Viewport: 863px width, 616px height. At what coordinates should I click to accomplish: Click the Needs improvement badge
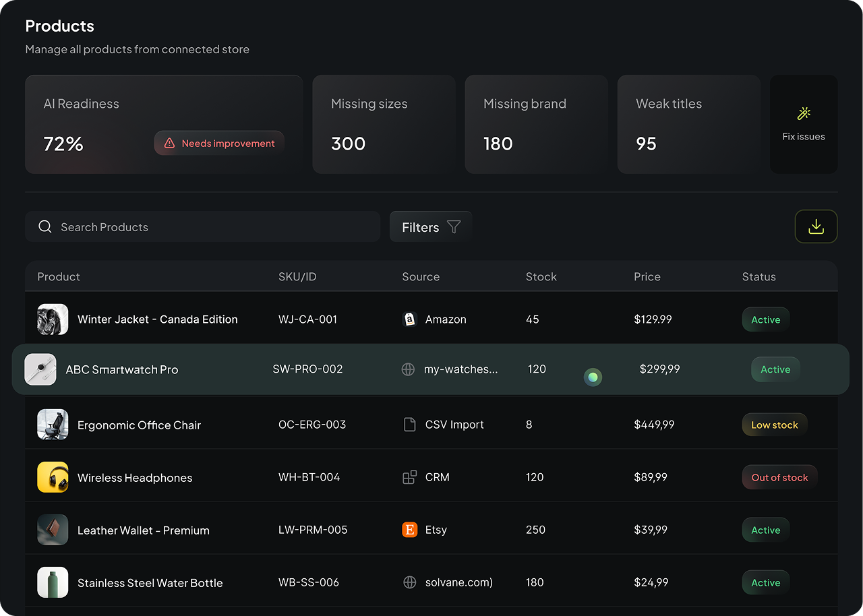pos(218,143)
